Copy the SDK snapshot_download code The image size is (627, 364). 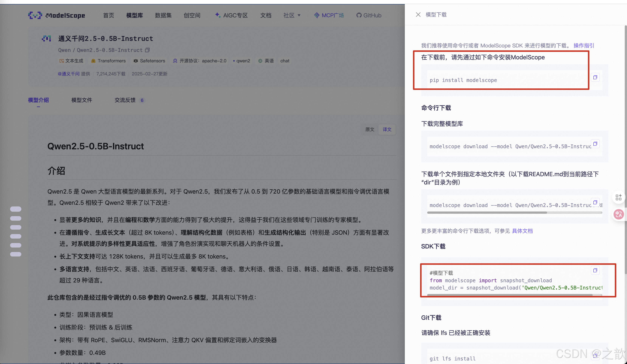click(x=595, y=270)
